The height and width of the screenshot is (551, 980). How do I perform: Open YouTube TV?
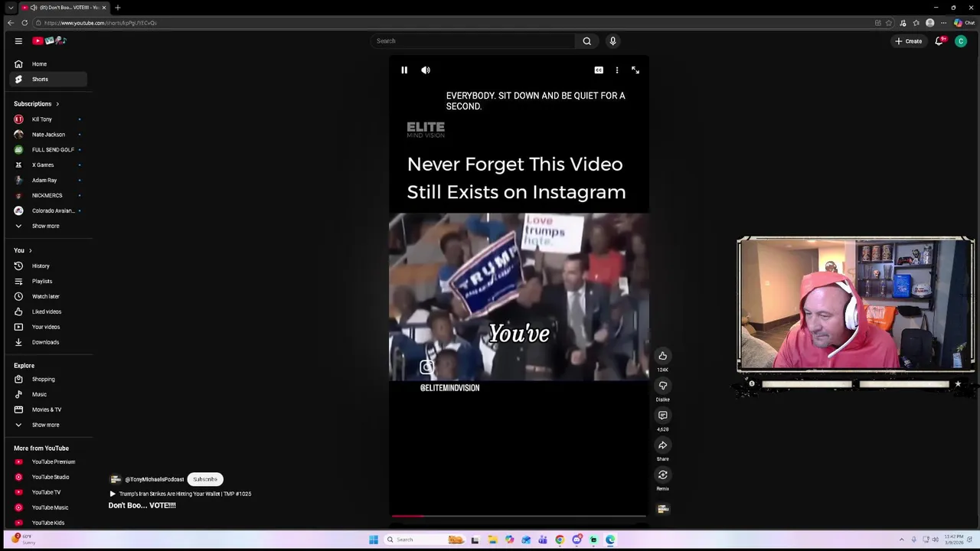(49, 493)
